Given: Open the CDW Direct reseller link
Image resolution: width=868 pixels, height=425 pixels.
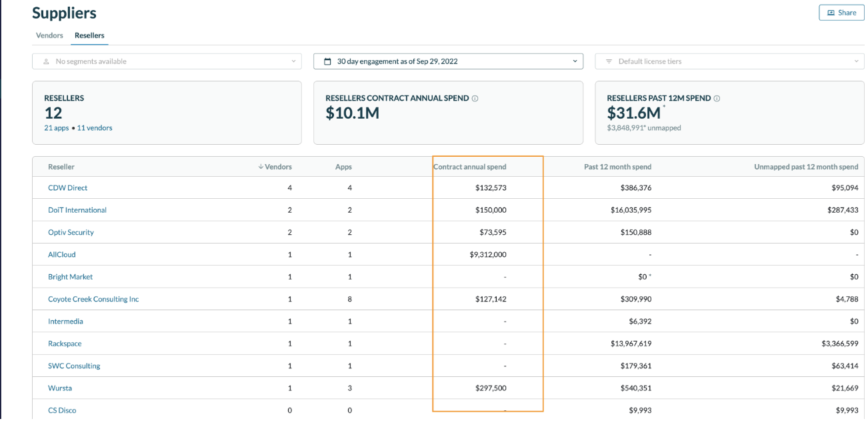Looking at the screenshot, I should pyautogui.click(x=67, y=188).
